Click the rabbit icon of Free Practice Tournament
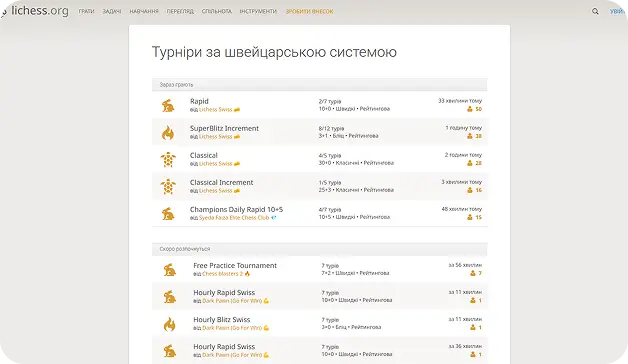 click(x=170, y=269)
